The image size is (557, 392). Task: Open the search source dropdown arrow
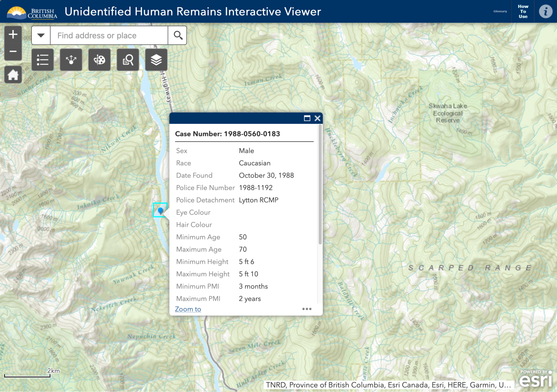pyautogui.click(x=41, y=35)
